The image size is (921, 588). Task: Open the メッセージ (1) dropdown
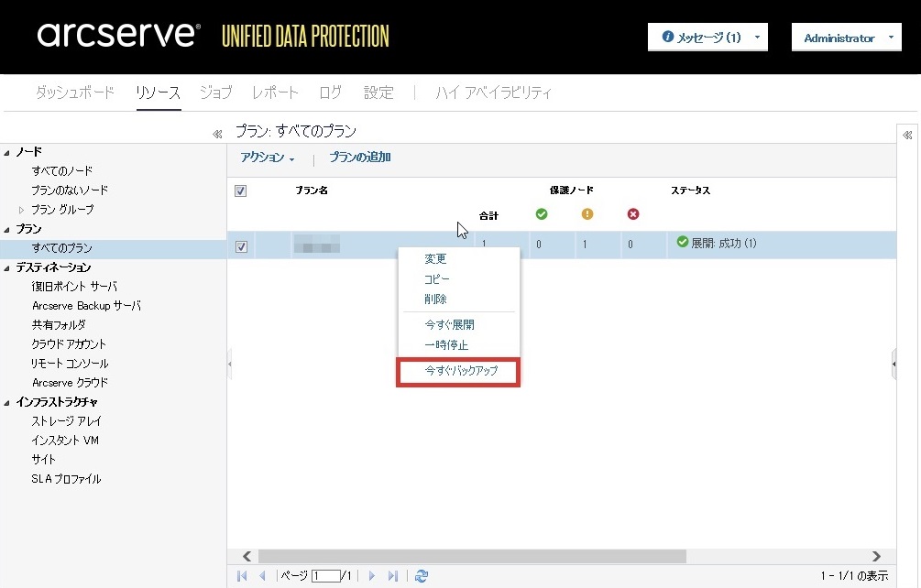(707, 38)
